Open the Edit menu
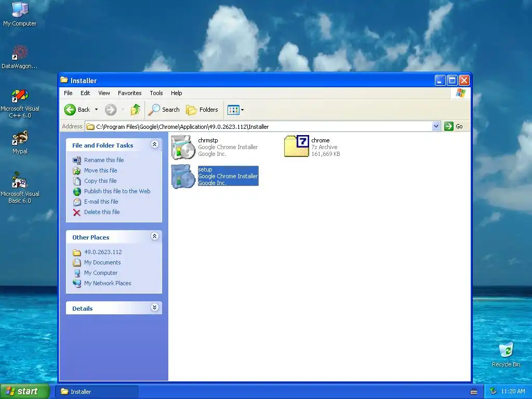 tap(85, 93)
